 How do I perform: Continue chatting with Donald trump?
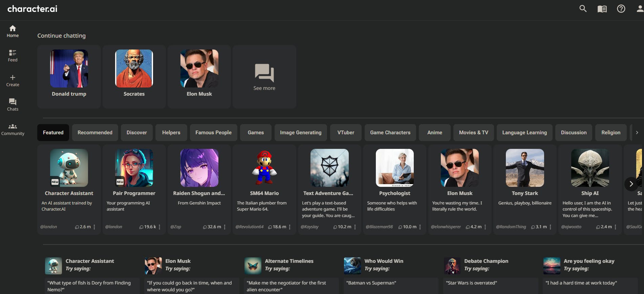click(69, 77)
